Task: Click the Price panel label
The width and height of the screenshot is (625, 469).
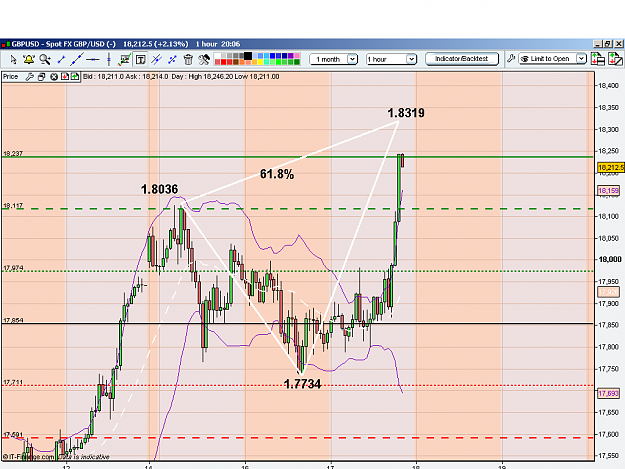Action: (x=11, y=77)
